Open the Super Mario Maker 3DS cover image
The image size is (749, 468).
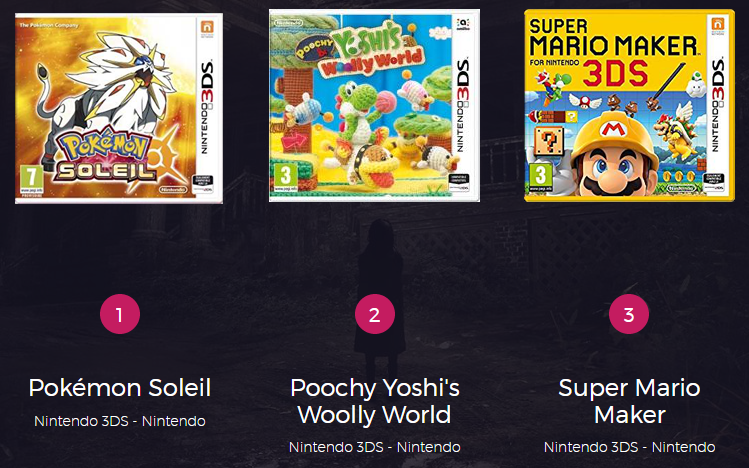(630, 106)
